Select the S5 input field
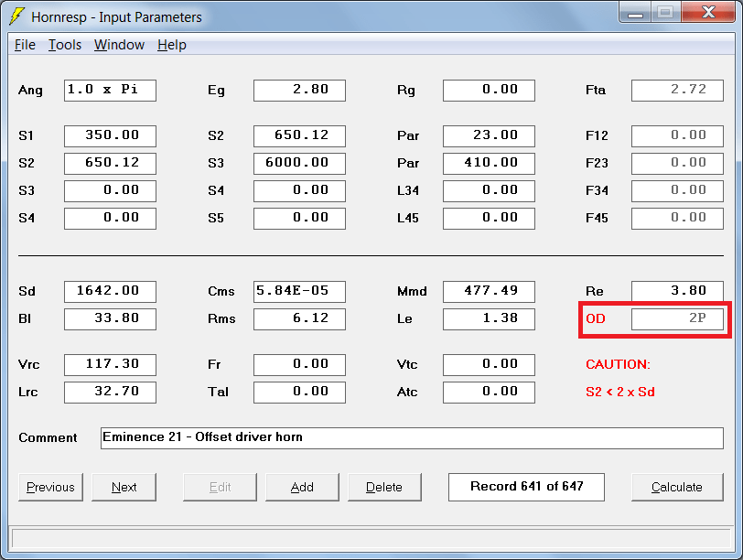 click(x=299, y=219)
